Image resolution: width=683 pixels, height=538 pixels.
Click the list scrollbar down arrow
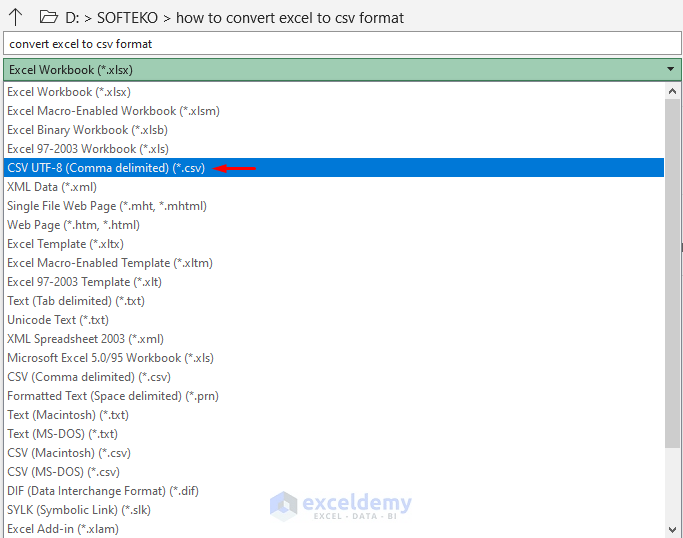point(672,530)
